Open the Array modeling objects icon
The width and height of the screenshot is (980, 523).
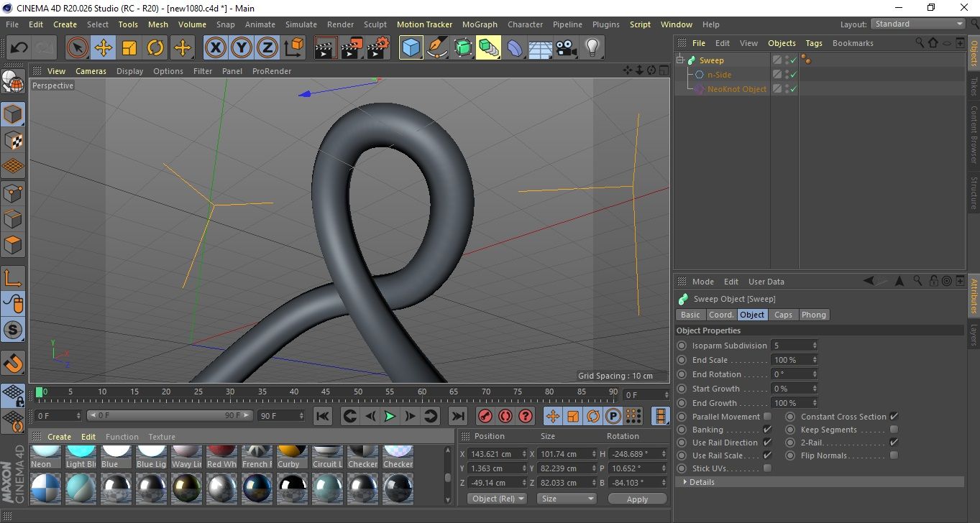click(488, 48)
